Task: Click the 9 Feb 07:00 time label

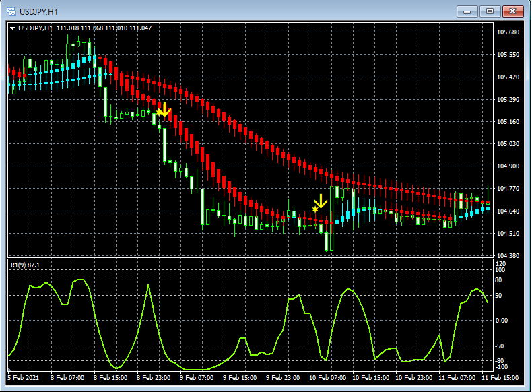Action: 197,378
